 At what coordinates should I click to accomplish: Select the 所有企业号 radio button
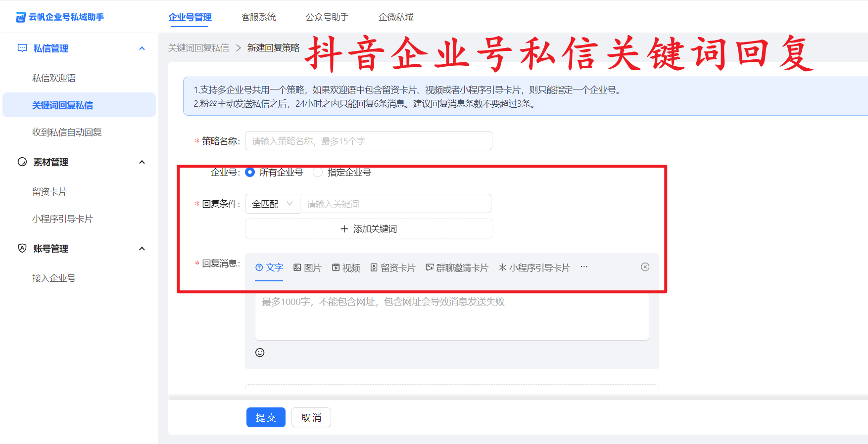250,172
